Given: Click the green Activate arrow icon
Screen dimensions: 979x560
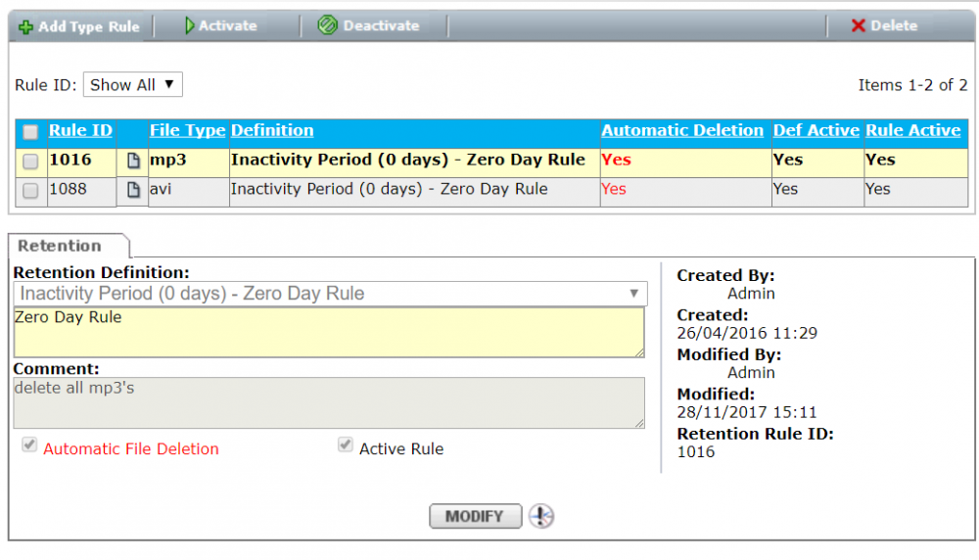Looking at the screenshot, I should pos(189,26).
